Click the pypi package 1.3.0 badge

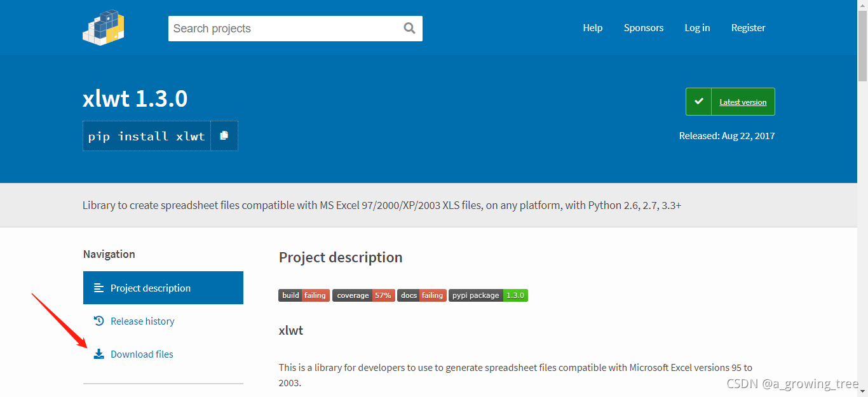(488, 295)
